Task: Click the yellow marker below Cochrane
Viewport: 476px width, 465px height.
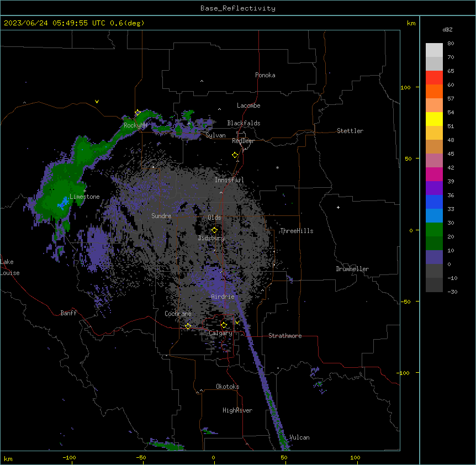Action: tap(188, 326)
